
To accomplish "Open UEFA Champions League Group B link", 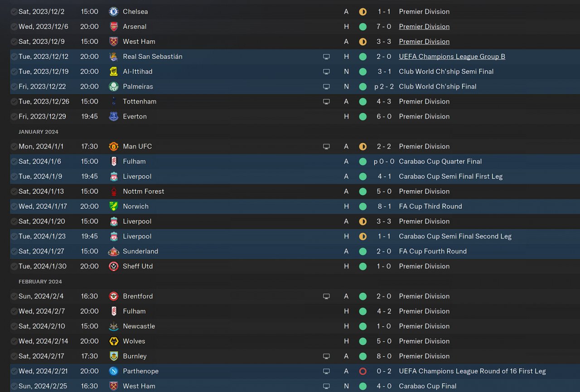I will pos(452,57).
